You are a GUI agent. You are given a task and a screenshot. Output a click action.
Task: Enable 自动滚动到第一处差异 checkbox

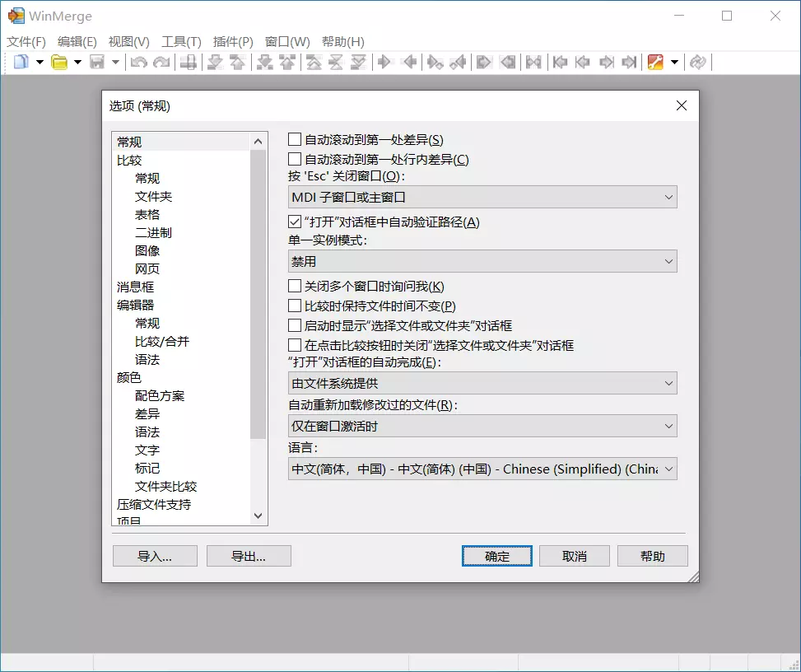(295, 140)
